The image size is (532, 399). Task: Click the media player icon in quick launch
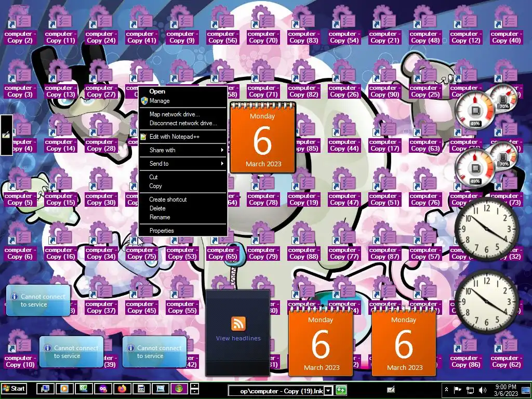tap(64, 389)
